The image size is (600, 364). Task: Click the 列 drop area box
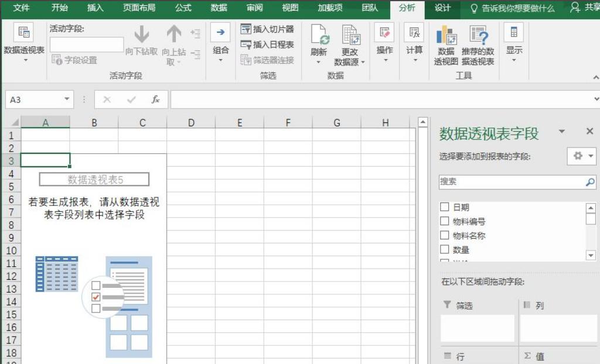pos(558,328)
